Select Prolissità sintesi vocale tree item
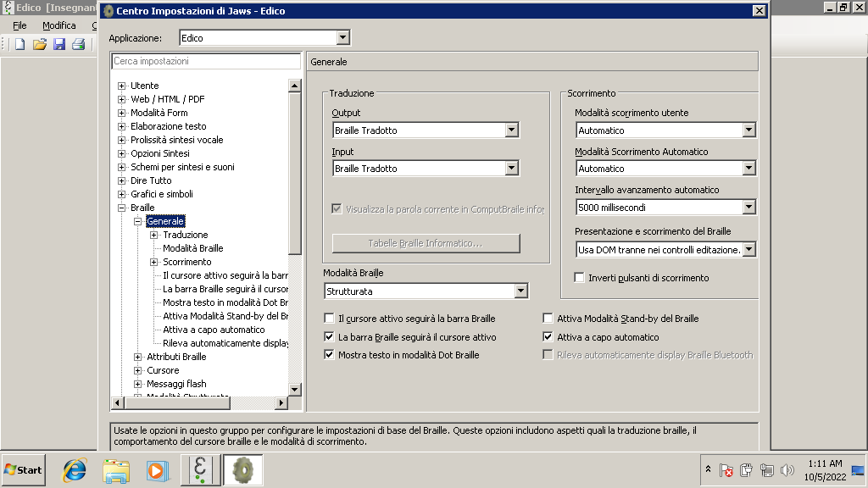868x488 pixels. click(176, 140)
